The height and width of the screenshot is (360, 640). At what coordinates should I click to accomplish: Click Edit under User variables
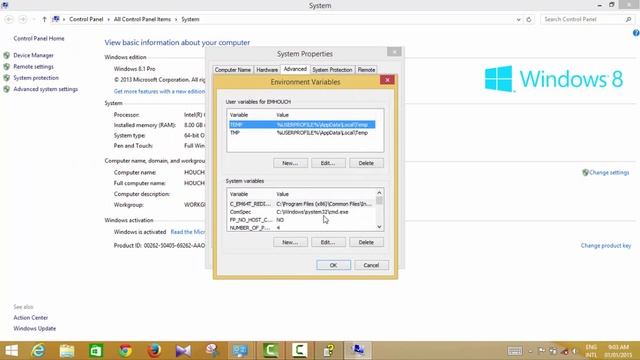[328, 163]
